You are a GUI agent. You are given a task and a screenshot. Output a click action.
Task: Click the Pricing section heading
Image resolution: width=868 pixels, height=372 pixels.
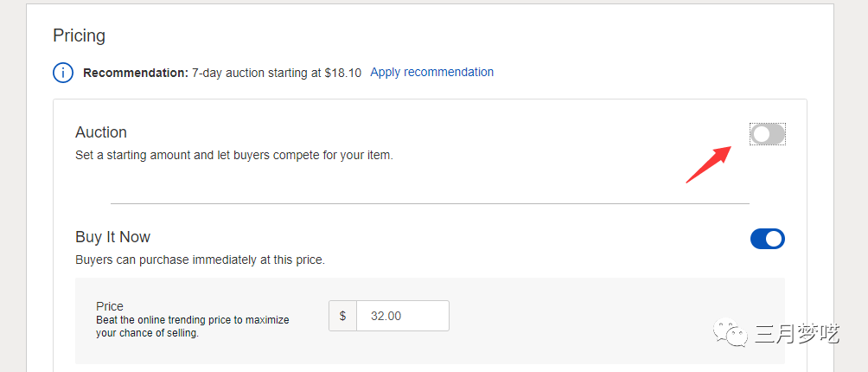(79, 35)
